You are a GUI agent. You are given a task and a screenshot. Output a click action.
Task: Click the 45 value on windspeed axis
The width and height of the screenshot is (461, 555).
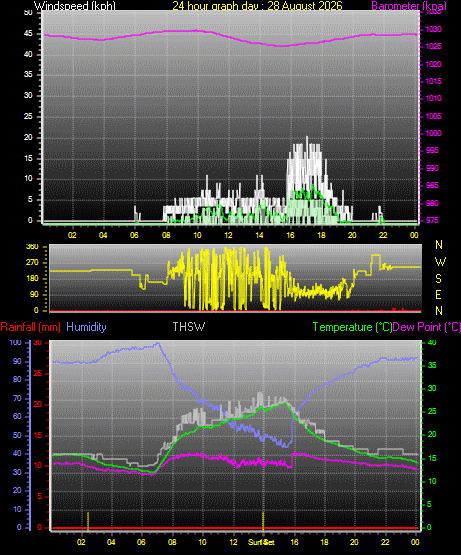point(28,34)
